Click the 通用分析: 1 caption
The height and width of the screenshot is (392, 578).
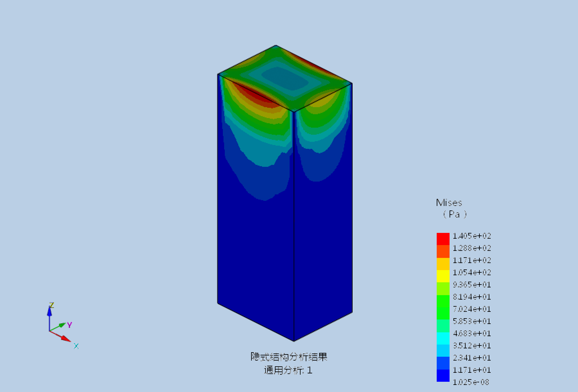288,370
